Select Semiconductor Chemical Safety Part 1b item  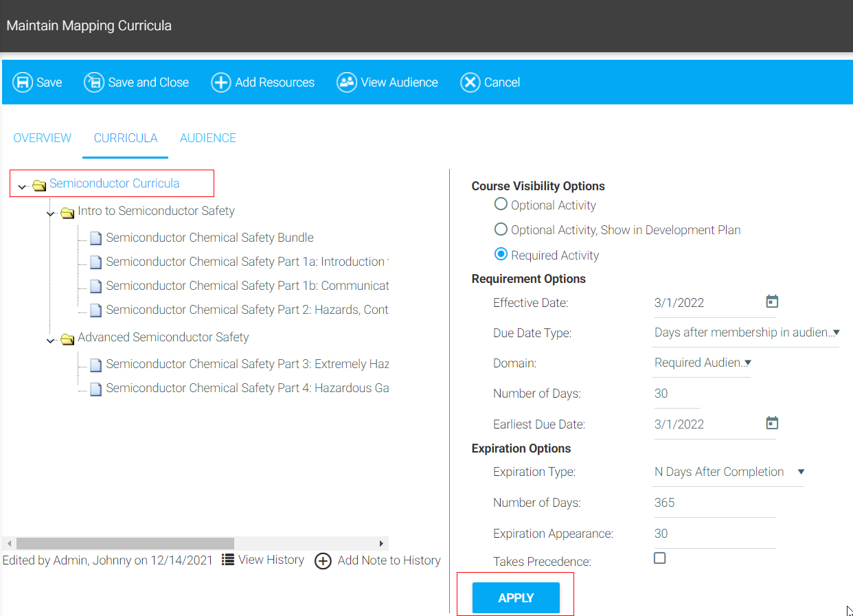(x=247, y=286)
